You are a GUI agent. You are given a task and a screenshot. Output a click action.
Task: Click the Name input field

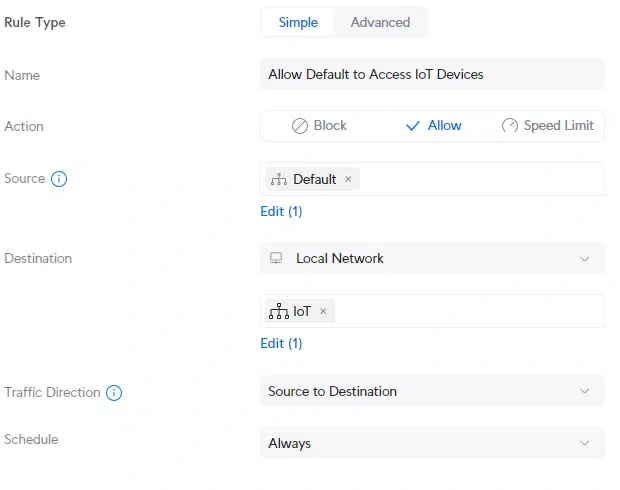[432, 74]
